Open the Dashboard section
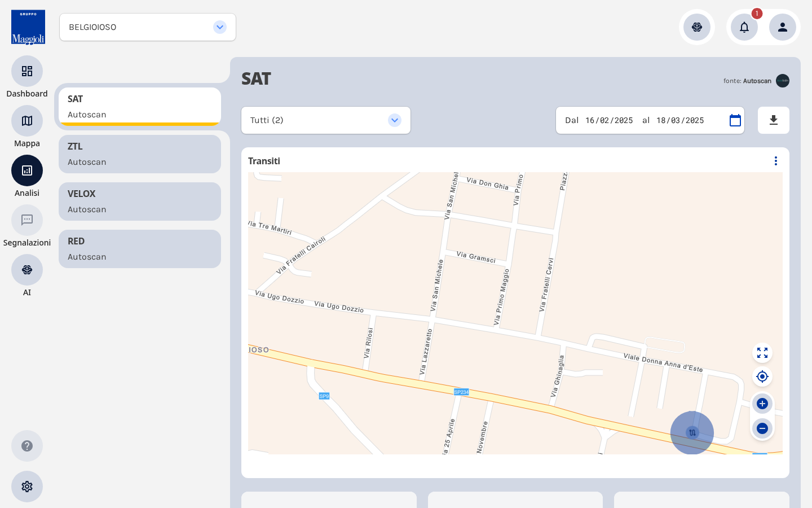 pyautogui.click(x=27, y=71)
